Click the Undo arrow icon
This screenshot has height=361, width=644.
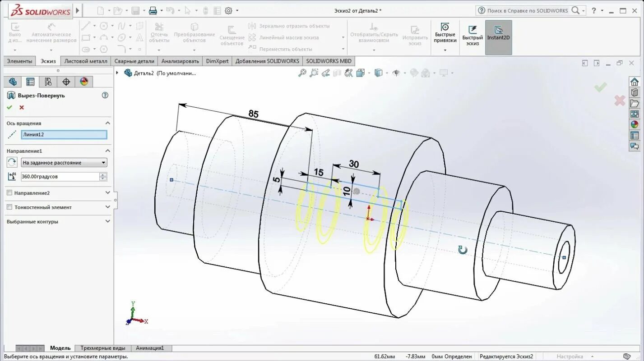point(170,10)
